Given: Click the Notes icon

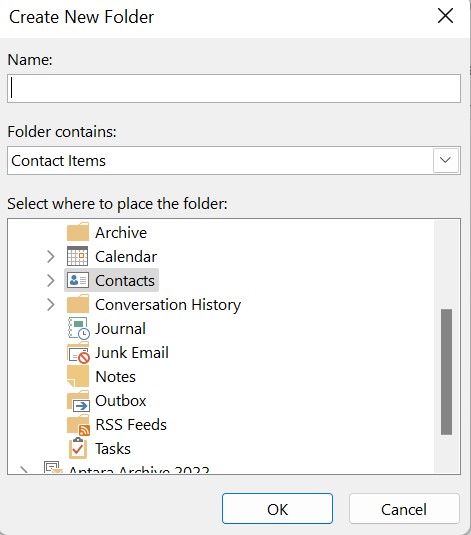Looking at the screenshot, I should pyautogui.click(x=78, y=376).
